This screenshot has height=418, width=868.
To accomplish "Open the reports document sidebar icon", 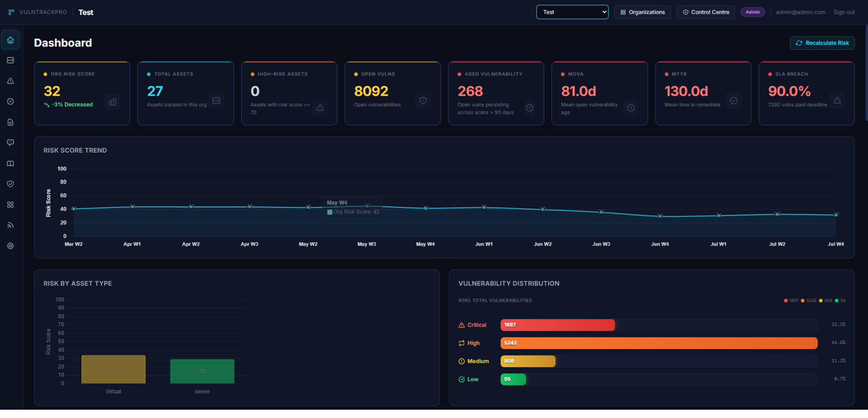I will [10, 122].
